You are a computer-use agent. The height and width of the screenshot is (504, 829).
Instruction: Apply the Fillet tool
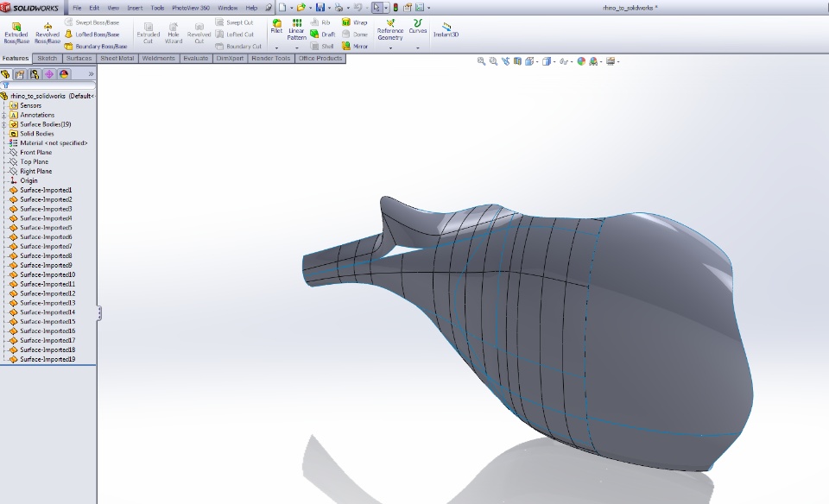(x=276, y=27)
